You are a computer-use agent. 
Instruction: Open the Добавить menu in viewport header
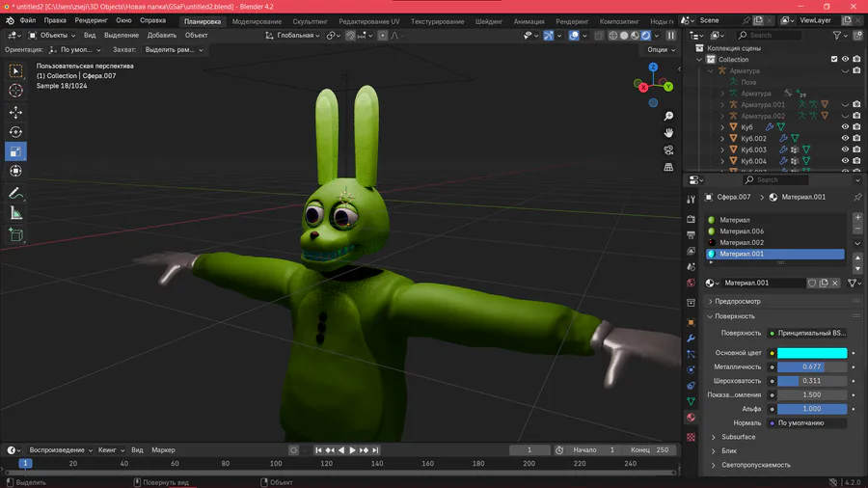point(162,36)
